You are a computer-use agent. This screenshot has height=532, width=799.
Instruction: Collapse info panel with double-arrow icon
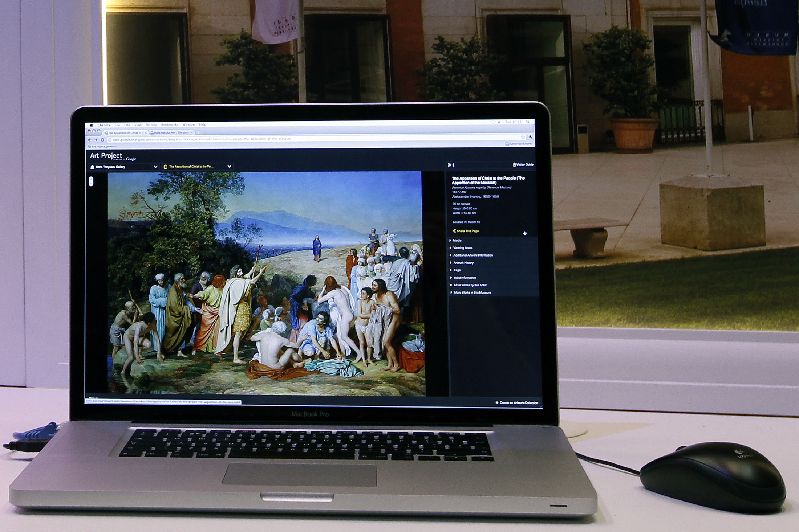coord(449,165)
